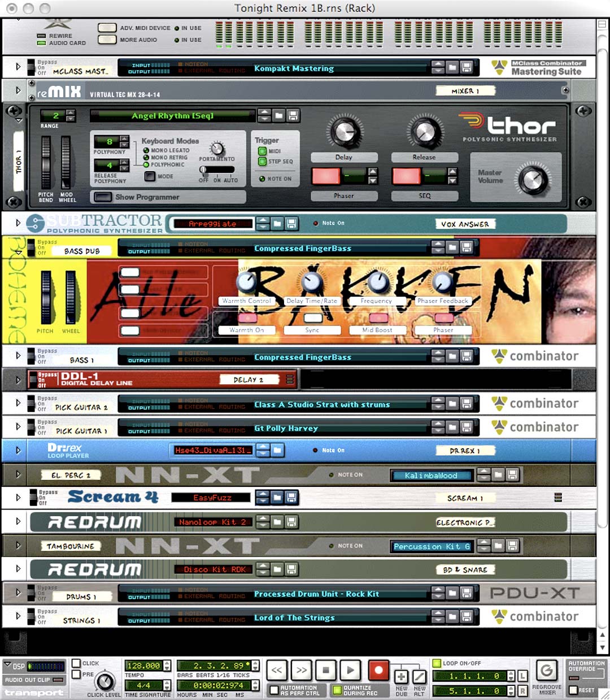Toggle Quantize During Rec

337,690
